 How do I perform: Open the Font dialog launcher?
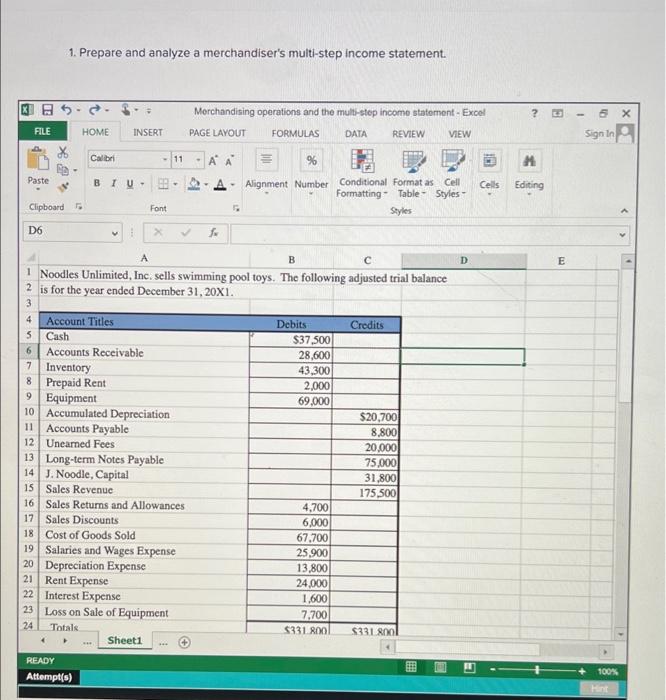click(x=237, y=208)
